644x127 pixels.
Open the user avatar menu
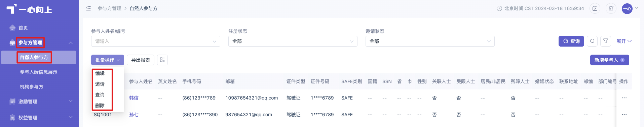click(x=627, y=8)
